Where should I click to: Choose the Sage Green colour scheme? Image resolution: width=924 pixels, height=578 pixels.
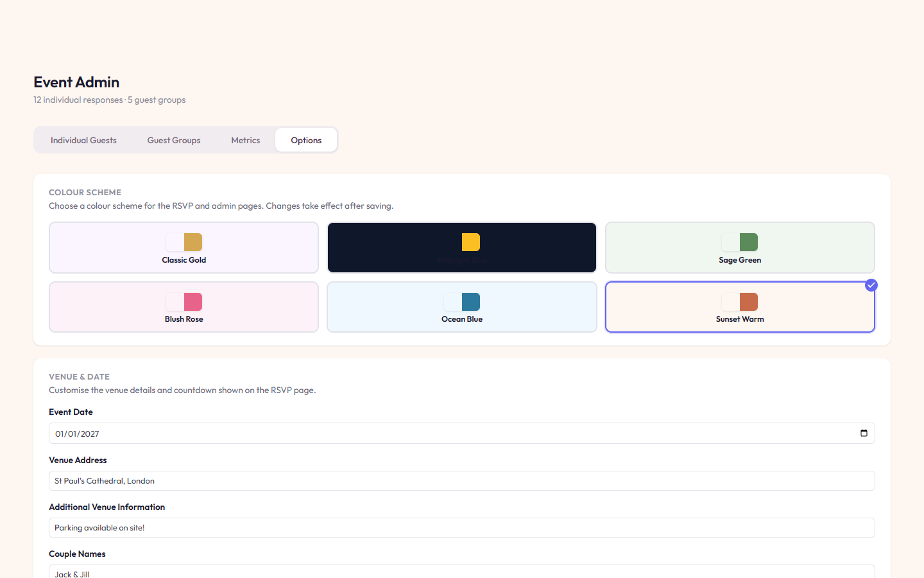[740, 247]
